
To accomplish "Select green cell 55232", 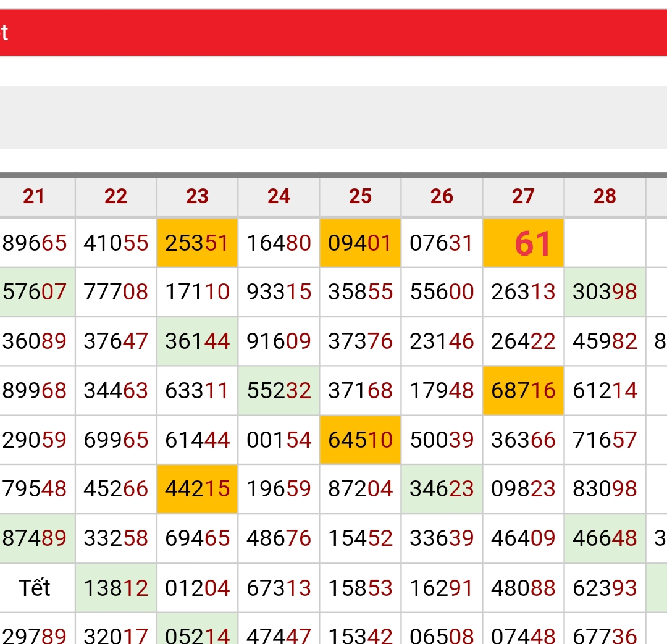I will coord(279,390).
